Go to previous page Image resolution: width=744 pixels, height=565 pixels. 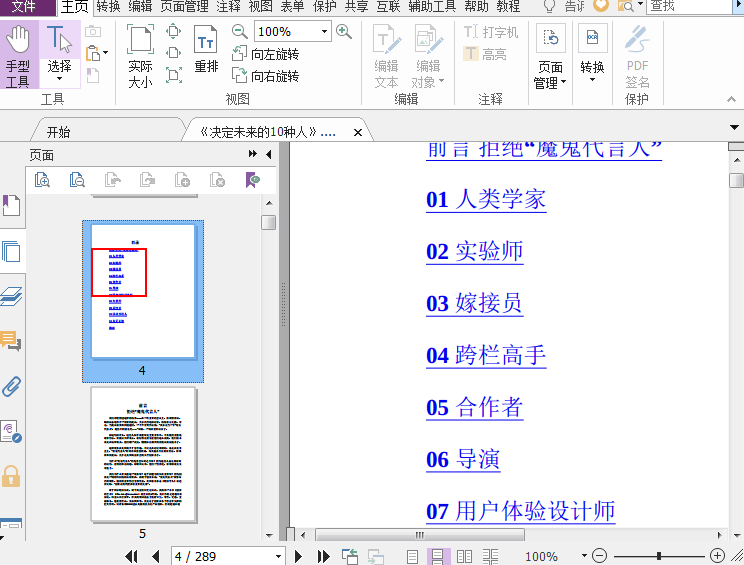click(x=155, y=556)
